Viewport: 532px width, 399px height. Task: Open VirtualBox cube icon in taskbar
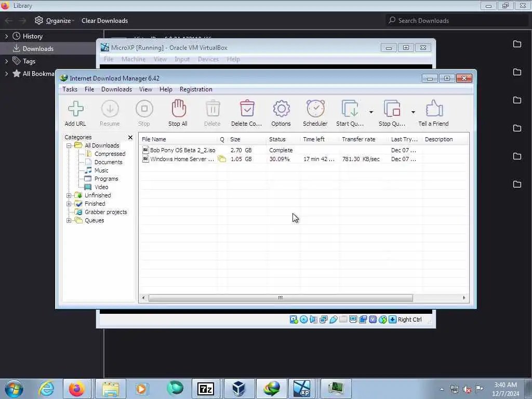point(239,389)
